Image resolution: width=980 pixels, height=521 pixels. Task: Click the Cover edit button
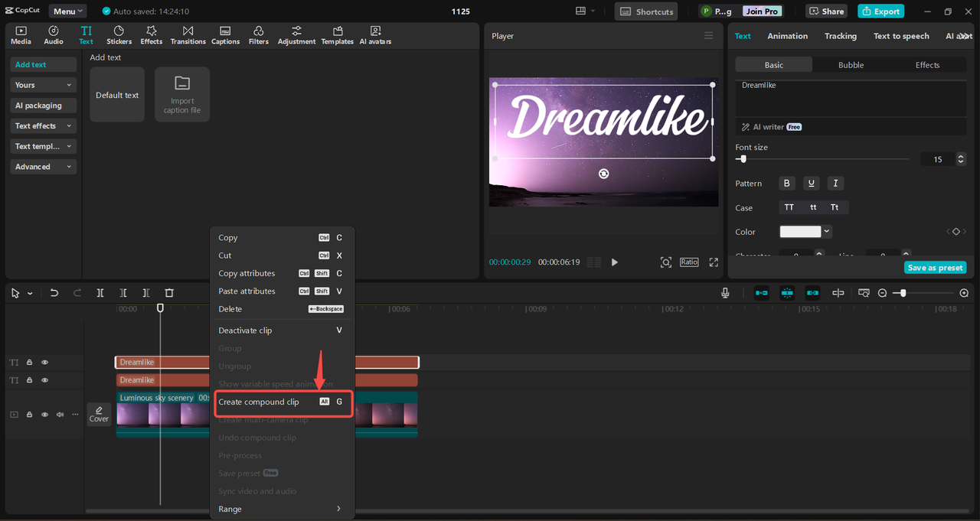[99, 414]
